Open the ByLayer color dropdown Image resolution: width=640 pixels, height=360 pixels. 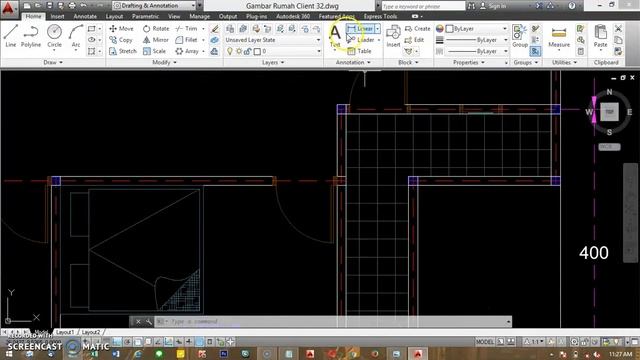click(x=477, y=29)
